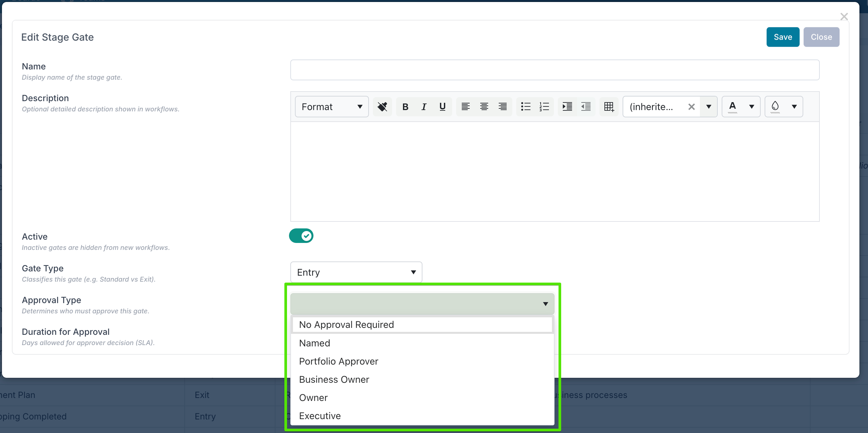This screenshot has height=433, width=868.
Task: Insert a bulleted list
Action: [x=525, y=107]
